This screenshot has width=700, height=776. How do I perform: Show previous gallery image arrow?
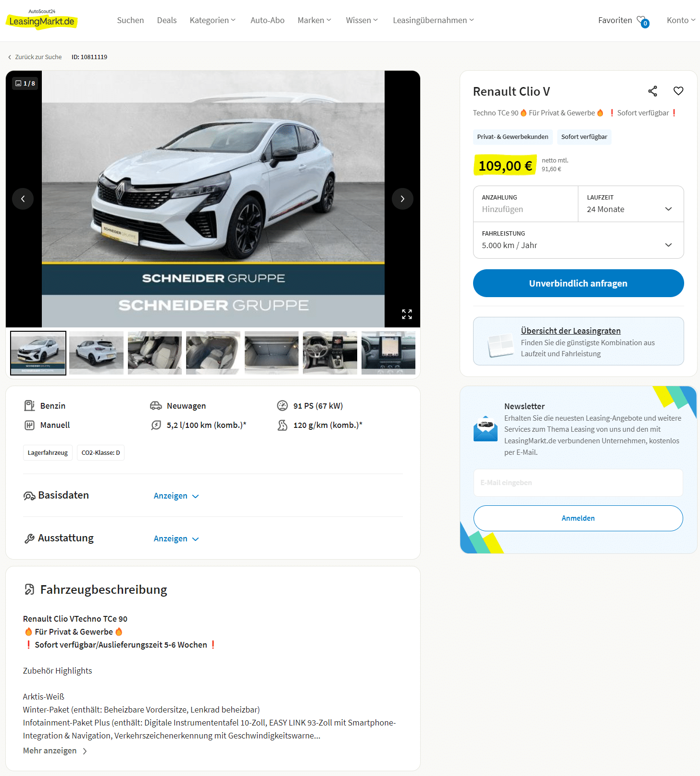point(23,199)
